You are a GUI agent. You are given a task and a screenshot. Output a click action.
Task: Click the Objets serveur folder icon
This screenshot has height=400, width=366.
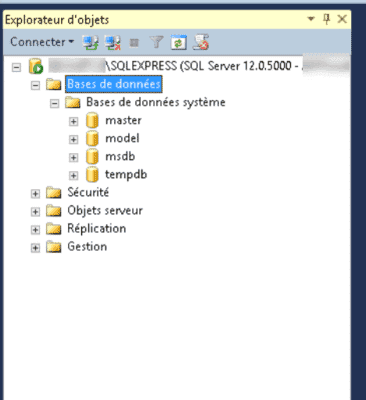point(53,210)
